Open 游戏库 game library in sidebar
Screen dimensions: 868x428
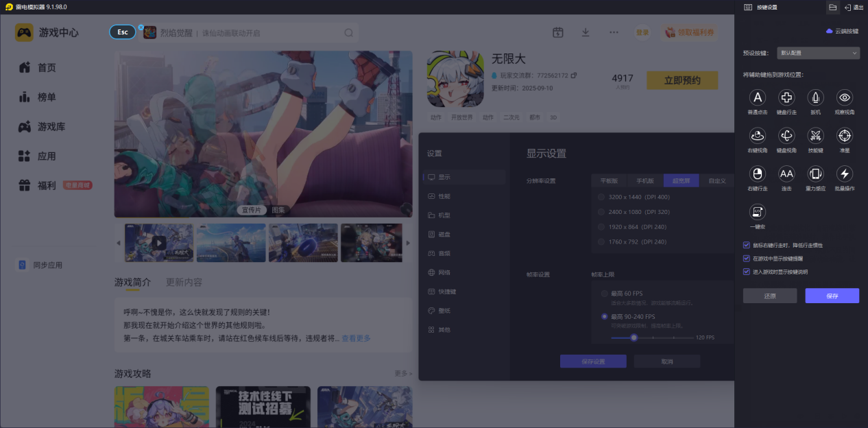(43, 127)
